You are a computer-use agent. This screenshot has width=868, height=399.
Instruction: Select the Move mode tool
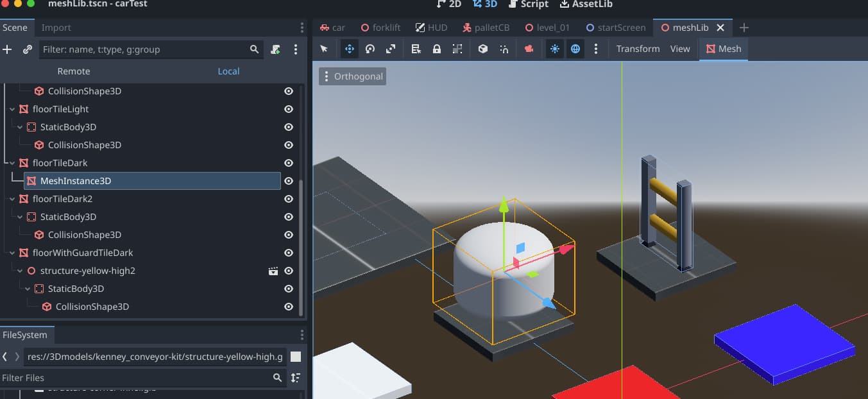coord(350,49)
